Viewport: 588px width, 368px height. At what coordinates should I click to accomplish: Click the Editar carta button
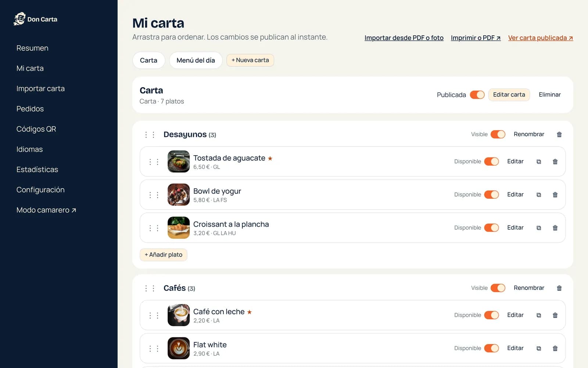pos(509,95)
